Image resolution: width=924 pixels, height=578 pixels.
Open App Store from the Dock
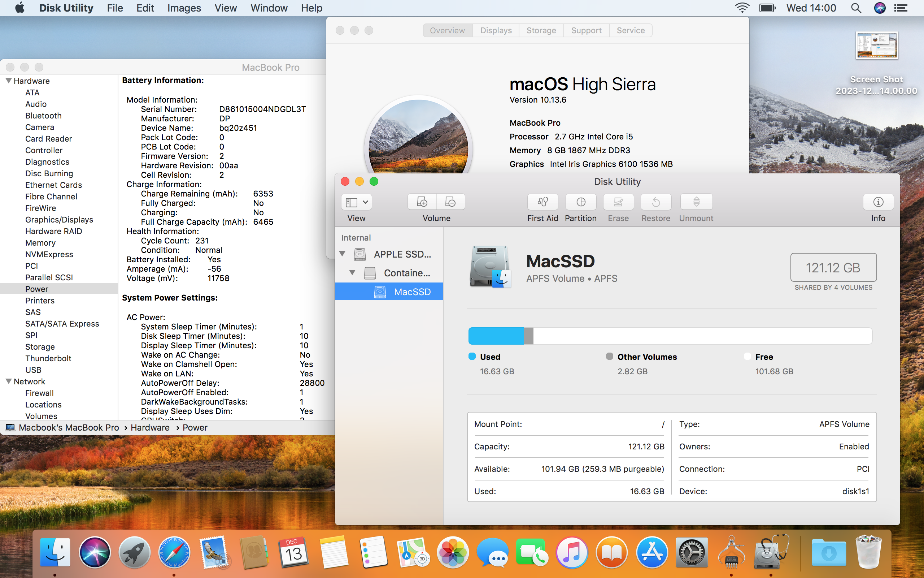coord(651,552)
